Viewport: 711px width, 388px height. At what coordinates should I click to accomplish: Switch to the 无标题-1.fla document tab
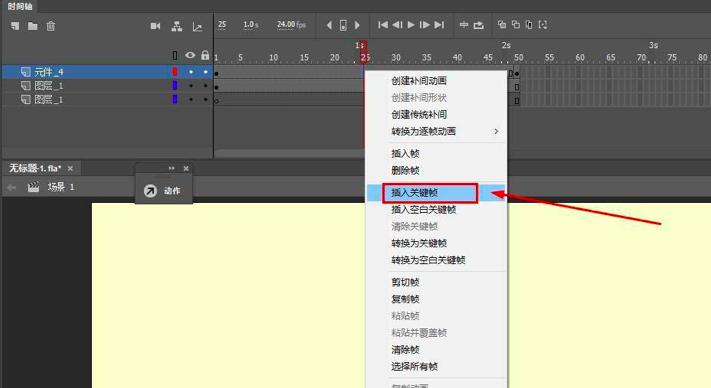pyautogui.click(x=35, y=168)
